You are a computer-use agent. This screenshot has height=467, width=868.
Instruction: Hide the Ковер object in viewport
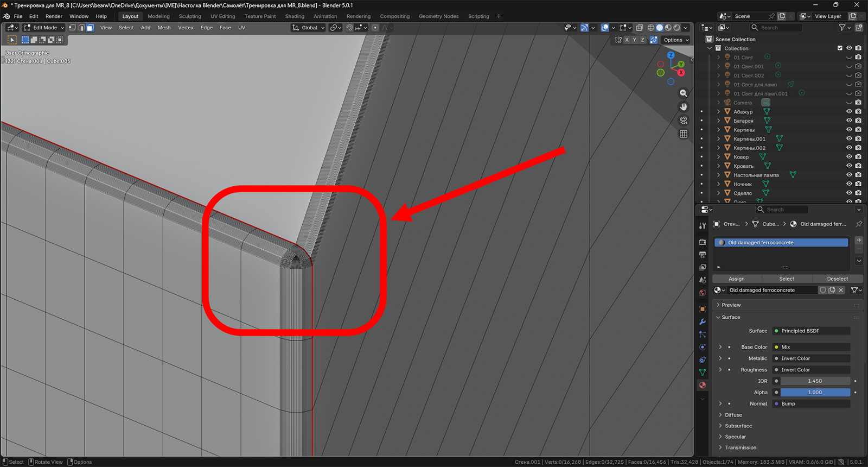(849, 157)
